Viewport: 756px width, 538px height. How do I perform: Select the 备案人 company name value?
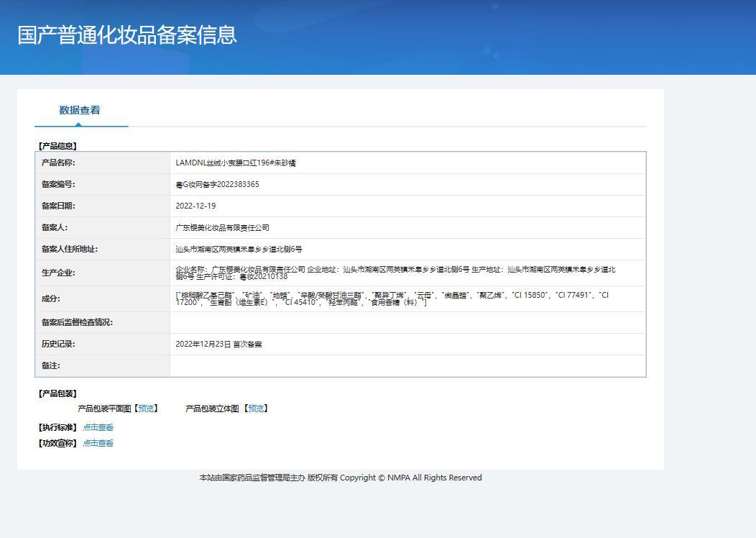click(222, 228)
